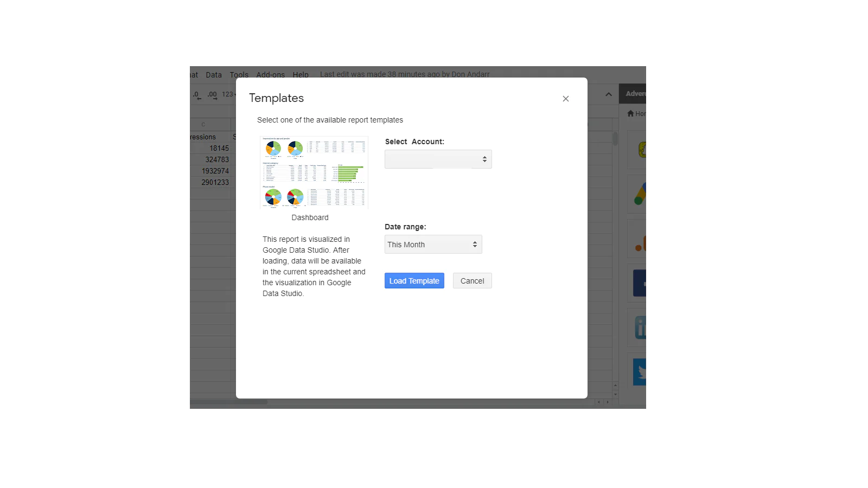Open the Data menu
This screenshot has height=488, width=868.
(214, 75)
